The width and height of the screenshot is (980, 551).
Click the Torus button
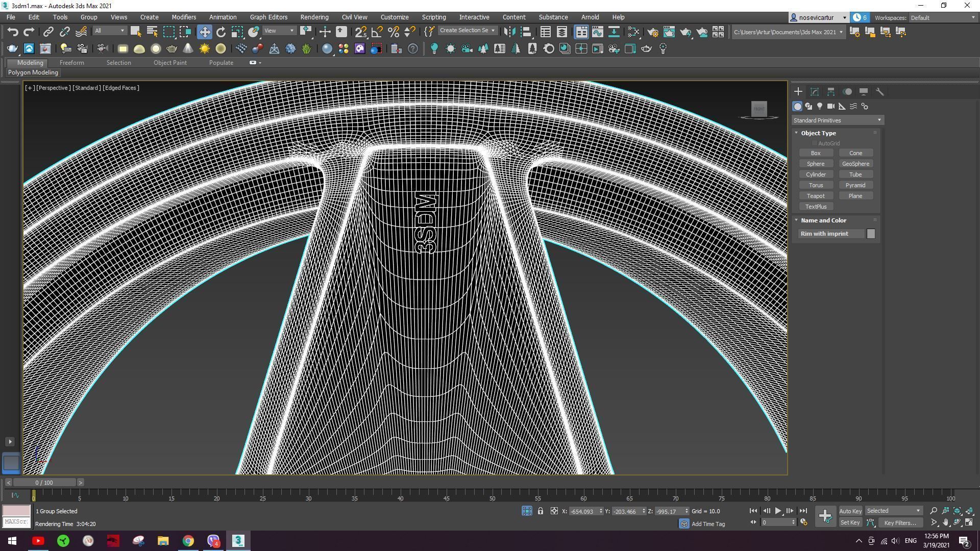(x=816, y=185)
